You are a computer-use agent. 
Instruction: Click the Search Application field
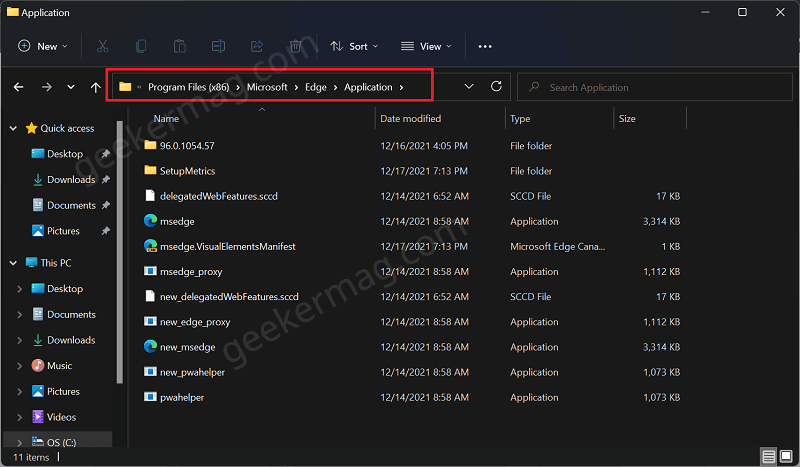(655, 87)
